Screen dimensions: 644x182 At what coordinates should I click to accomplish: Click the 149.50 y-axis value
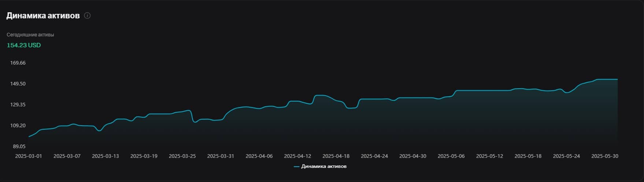18,84
